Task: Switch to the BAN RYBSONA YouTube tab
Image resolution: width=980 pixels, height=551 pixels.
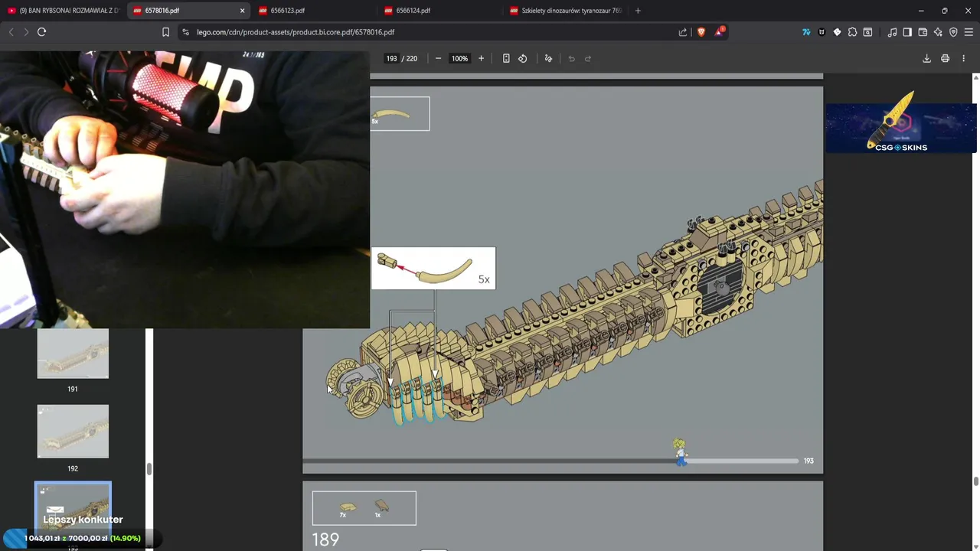Action: click(63, 11)
